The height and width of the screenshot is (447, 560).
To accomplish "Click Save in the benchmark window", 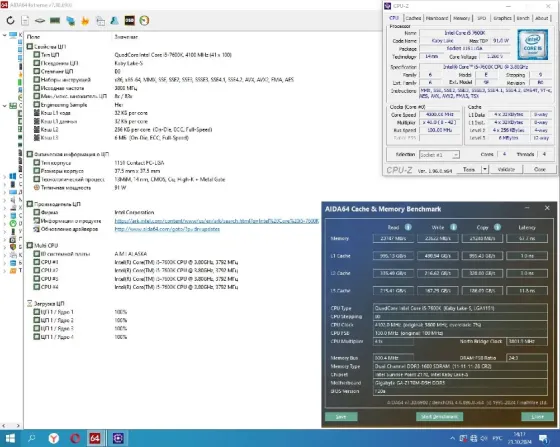I will [x=341, y=417].
